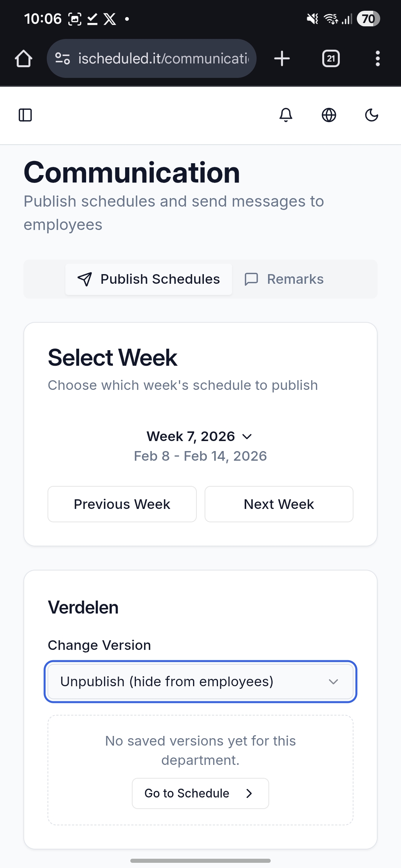The width and height of the screenshot is (401, 868).
Task: Open the sidebar panel toggle
Action: (25, 115)
